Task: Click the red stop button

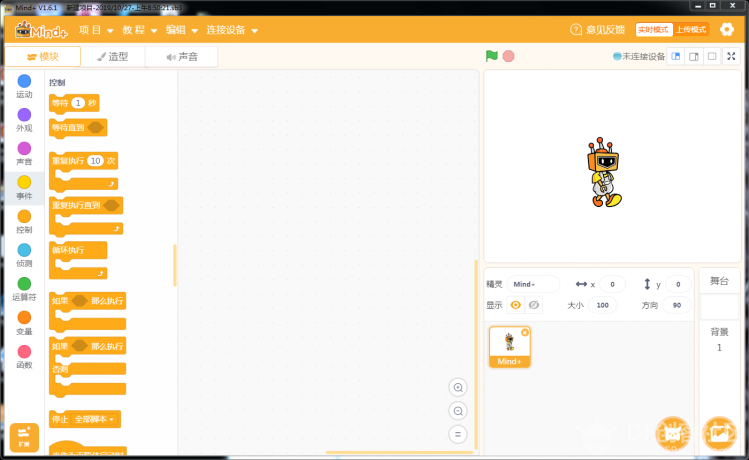Action: pos(509,56)
